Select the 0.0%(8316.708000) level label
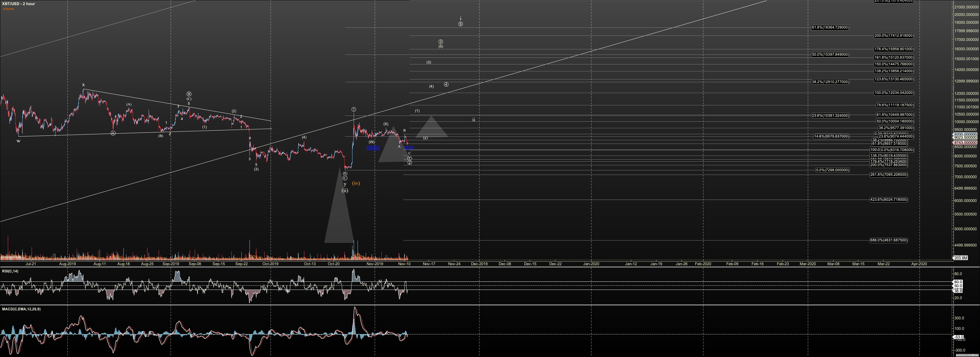 point(897,150)
